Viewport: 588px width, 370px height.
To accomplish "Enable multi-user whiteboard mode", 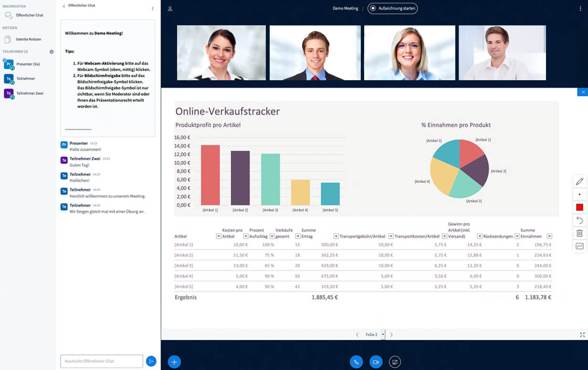I will click(x=579, y=246).
